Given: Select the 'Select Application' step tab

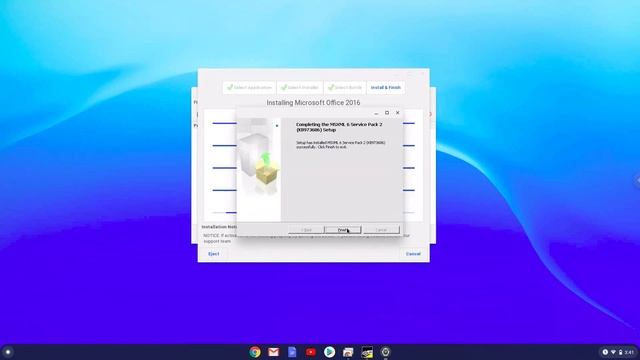Looking at the screenshot, I should 249,87.
